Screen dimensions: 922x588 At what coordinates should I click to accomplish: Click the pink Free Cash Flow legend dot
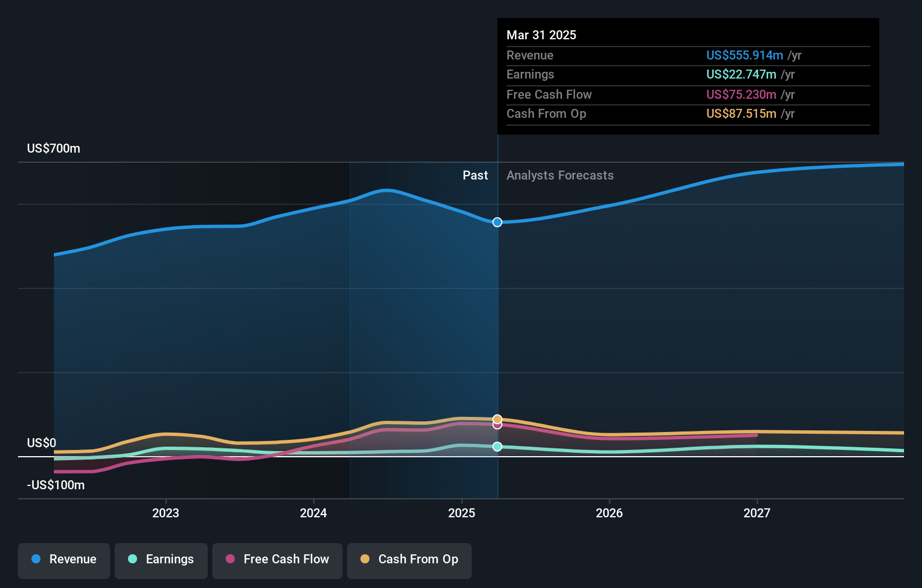pyautogui.click(x=230, y=559)
